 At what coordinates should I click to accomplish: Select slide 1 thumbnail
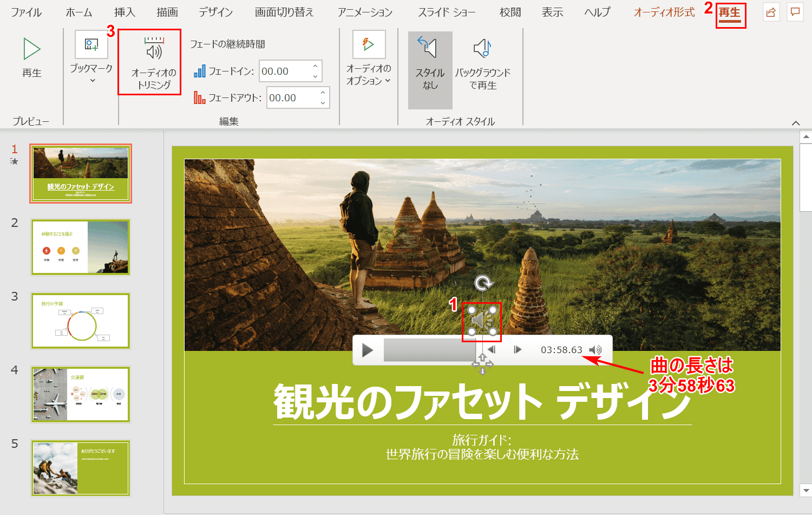(81, 174)
